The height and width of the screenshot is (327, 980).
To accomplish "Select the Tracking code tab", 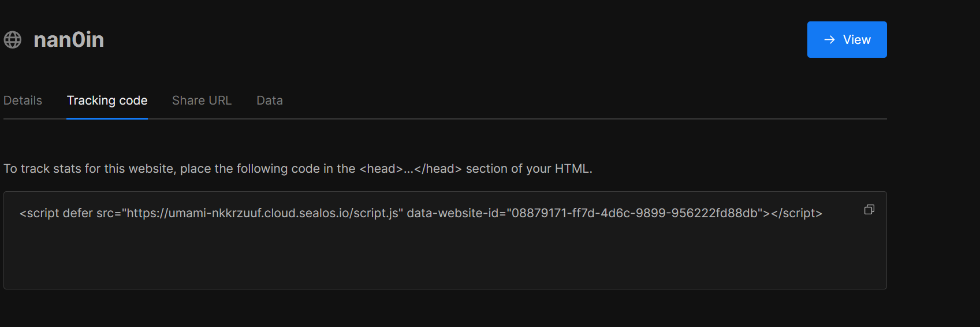I will tap(107, 101).
